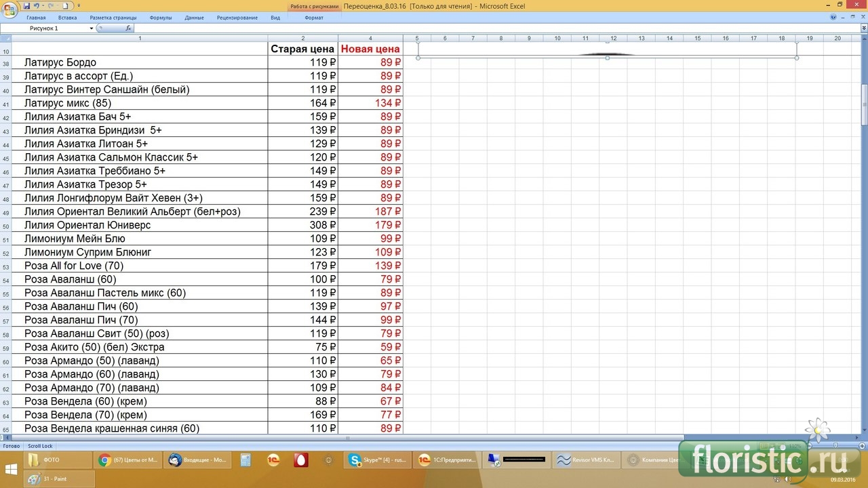Open the Вставка ribbon tab
The height and width of the screenshot is (488, 868).
[67, 18]
